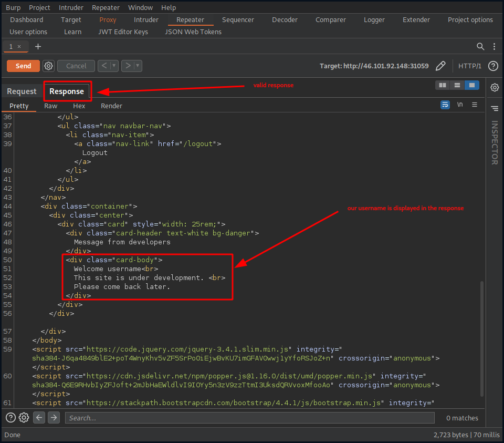Edit the target URL using the pencil icon

(x=440, y=66)
